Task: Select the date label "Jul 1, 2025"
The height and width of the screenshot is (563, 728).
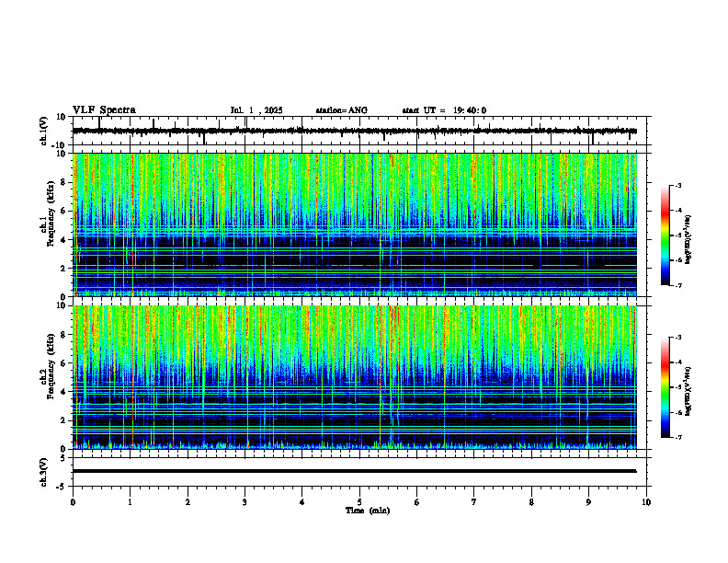Action: coord(256,110)
